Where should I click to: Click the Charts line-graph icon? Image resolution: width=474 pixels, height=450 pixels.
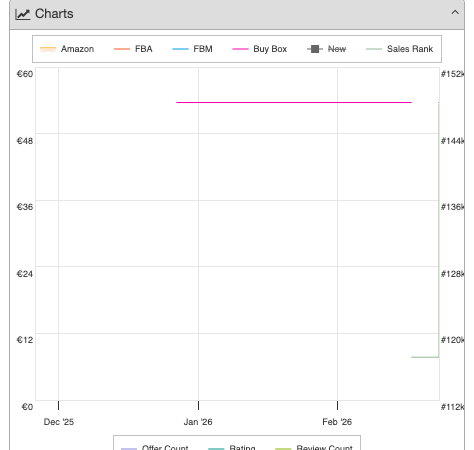pyautogui.click(x=23, y=14)
